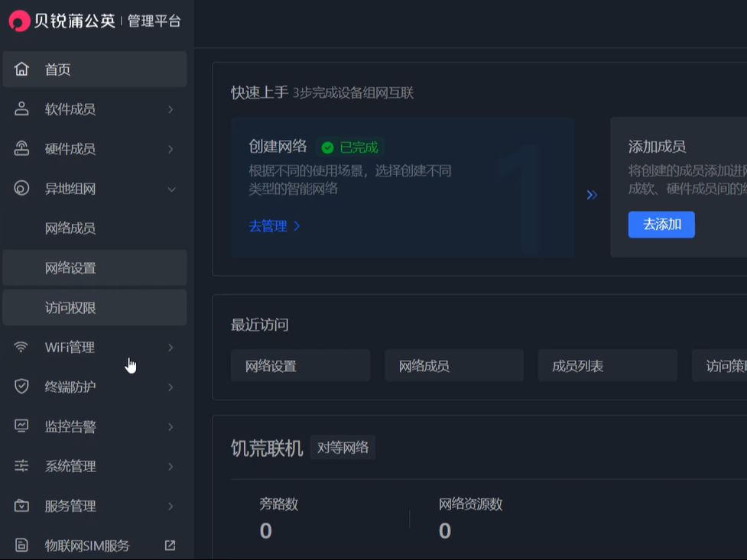
Task: Click the 贝锐蒲公英 logo icon
Action: (x=20, y=21)
